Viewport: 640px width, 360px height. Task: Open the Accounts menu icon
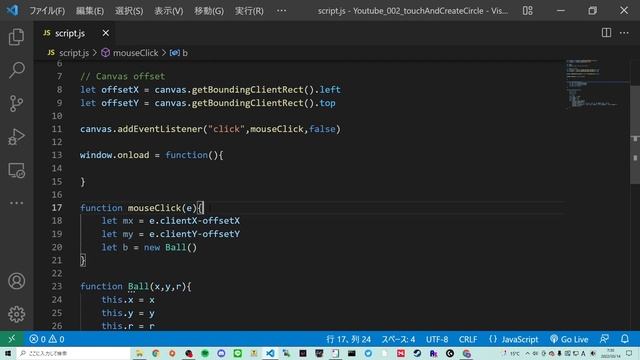point(16,281)
